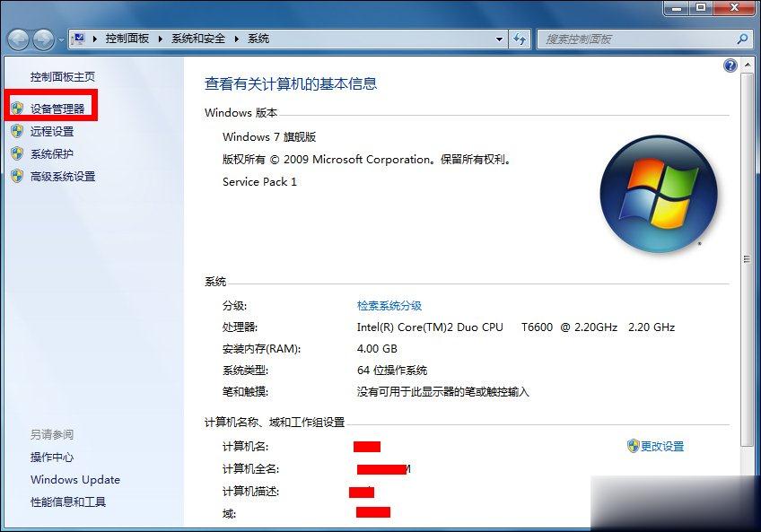761x532 pixels.
Task: Minimize the System window
Action: (x=677, y=7)
